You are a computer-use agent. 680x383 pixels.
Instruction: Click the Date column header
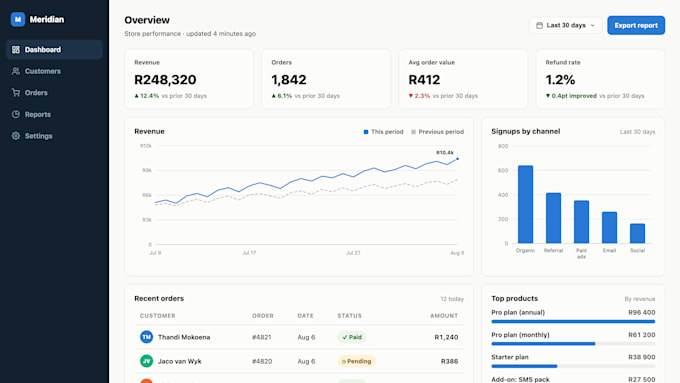(x=305, y=316)
